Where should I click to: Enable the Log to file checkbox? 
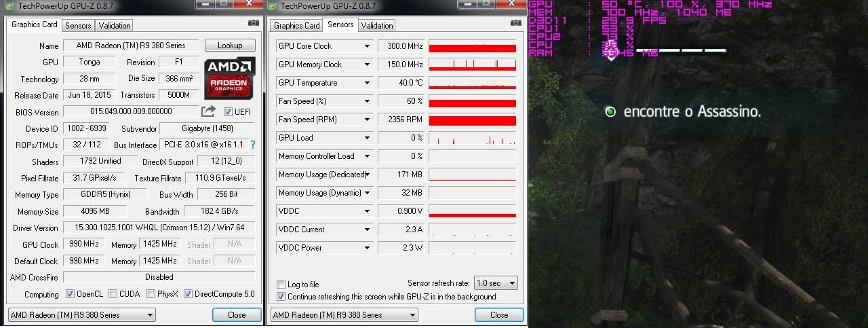tap(281, 285)
